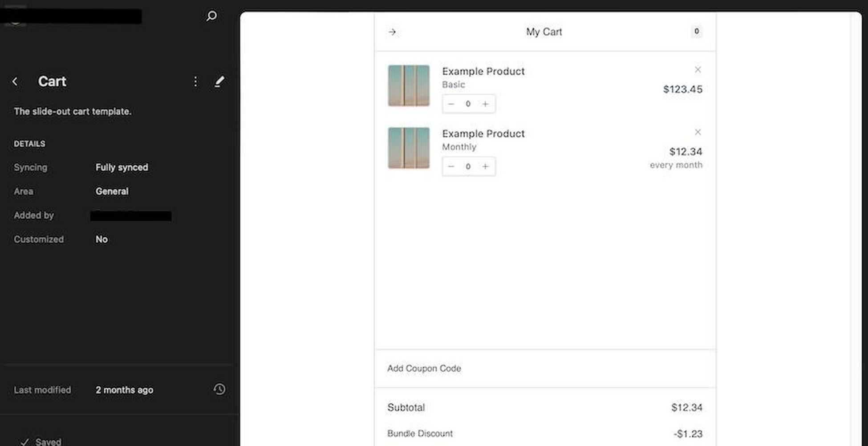Click the Subtotal $12.34 amount
The image size is (868, 446).
tap(687, 407)
